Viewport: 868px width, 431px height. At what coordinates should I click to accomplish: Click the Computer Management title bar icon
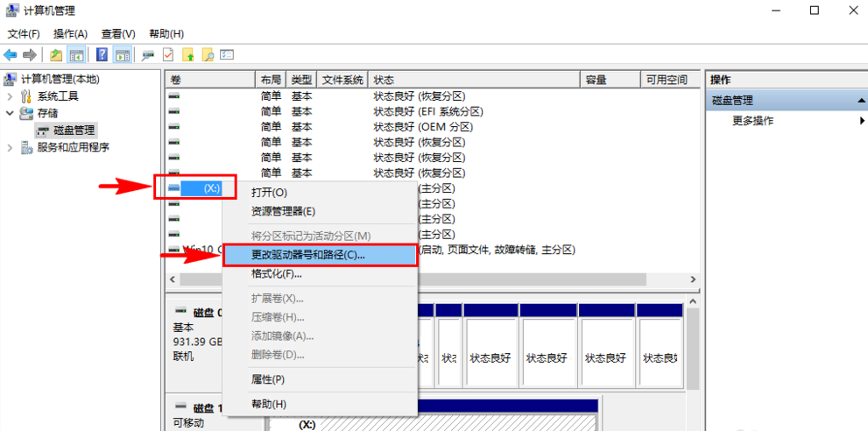(x=13, y=11)
